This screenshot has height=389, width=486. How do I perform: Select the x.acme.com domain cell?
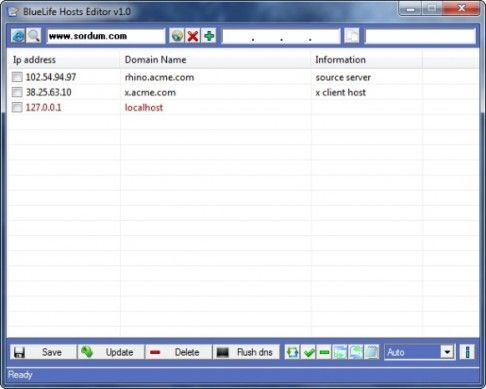tap(150, 92)
